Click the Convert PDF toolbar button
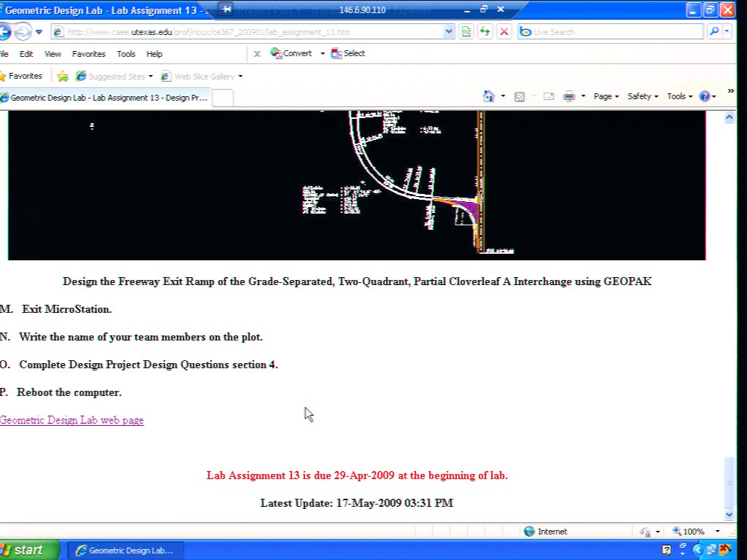 pyautogui.click(x=291, y=53)
